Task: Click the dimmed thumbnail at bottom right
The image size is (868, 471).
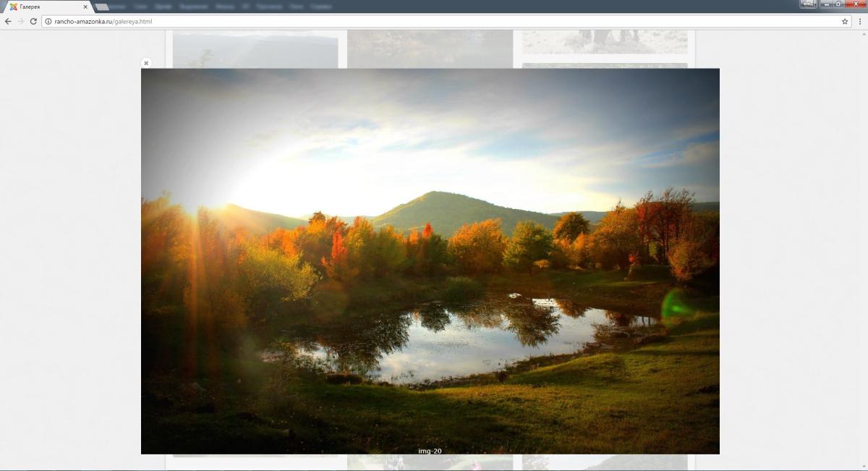Action: tap(605, 462)
